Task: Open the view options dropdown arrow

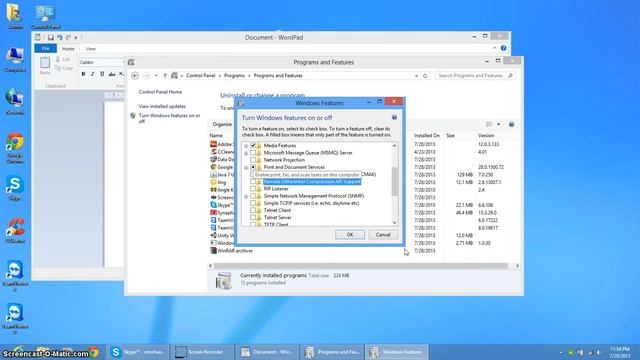Action: [498, 124]
